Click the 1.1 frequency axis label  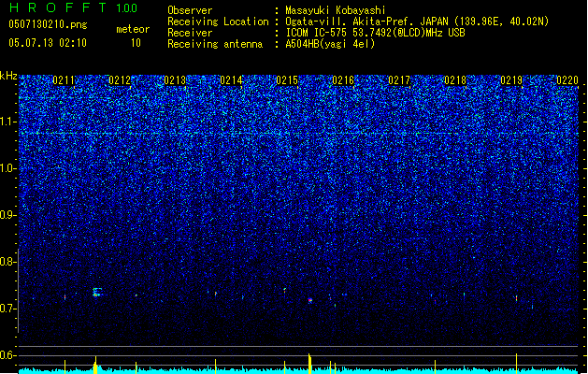tap(7, 122)
